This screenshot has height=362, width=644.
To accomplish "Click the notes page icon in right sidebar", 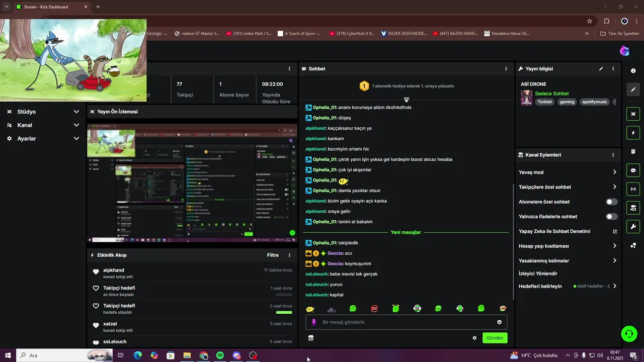I will (633, 151).
